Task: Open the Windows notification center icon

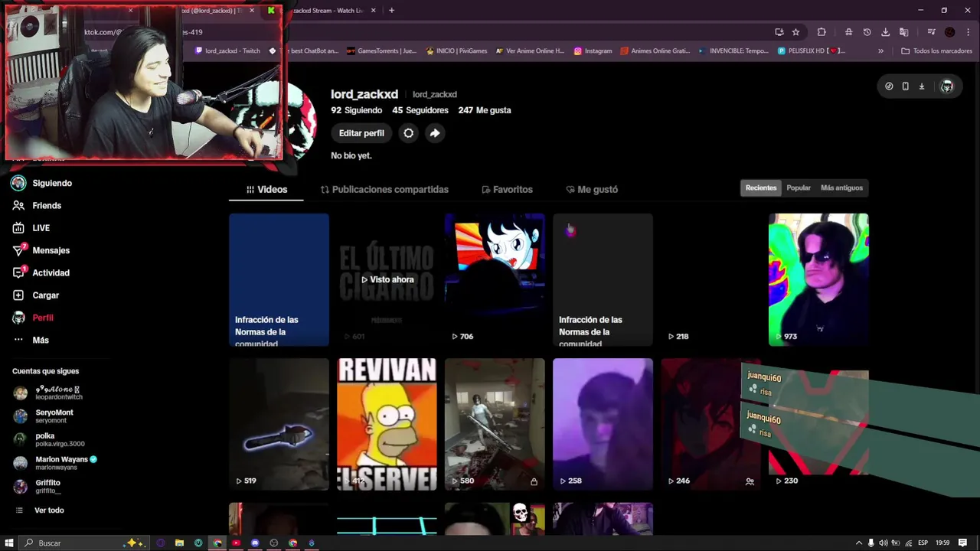Action: click(962, 543)
